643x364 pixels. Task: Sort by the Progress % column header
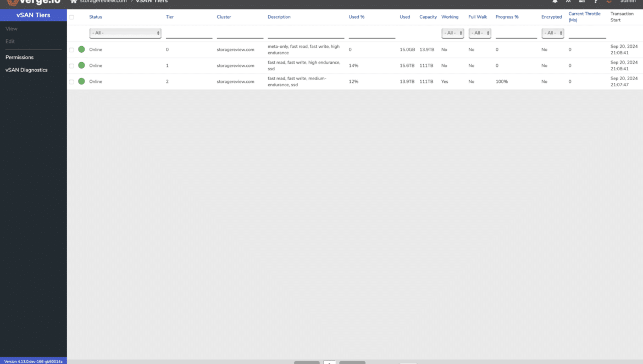507,17
